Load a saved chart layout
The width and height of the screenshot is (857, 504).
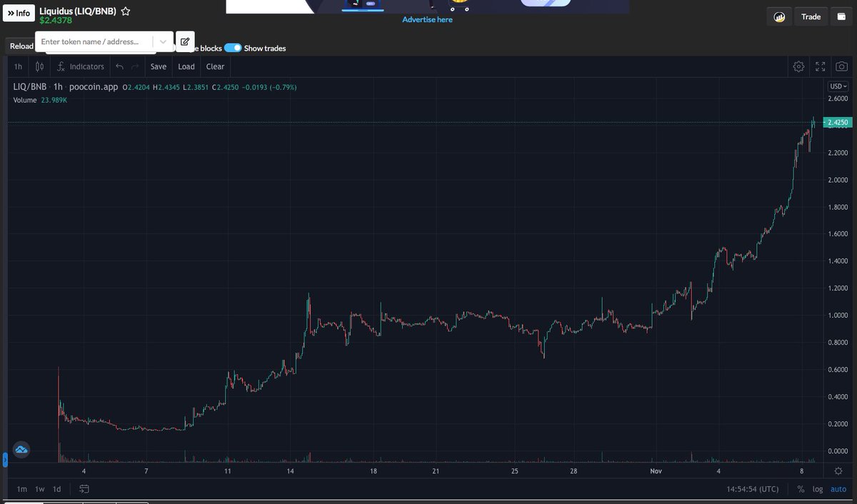186,66
